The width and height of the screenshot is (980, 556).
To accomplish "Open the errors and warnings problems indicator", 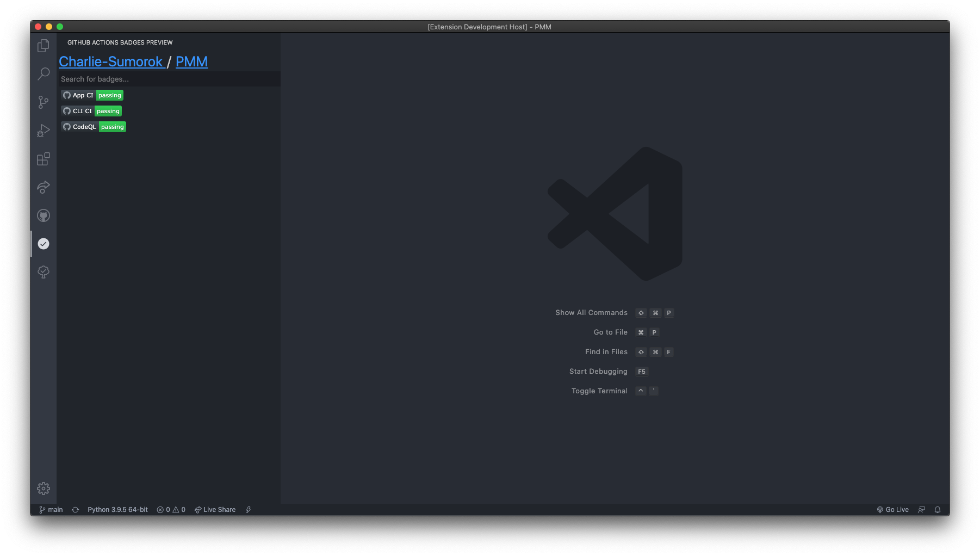I will pyautogui.click(x=171, y=510).
